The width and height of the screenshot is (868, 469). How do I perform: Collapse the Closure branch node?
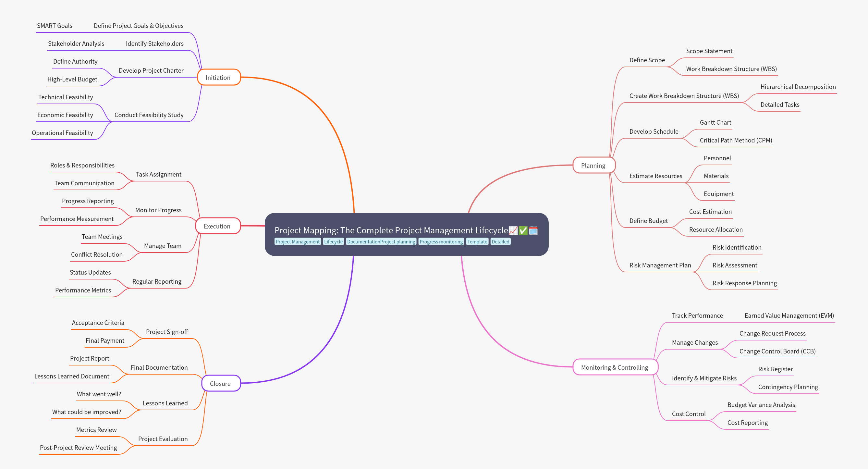[221, 383]
